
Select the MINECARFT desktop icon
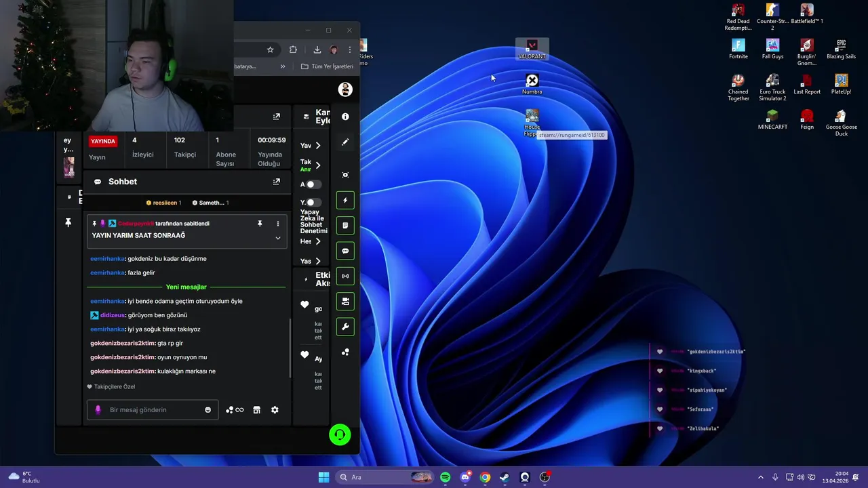point(772,120)
